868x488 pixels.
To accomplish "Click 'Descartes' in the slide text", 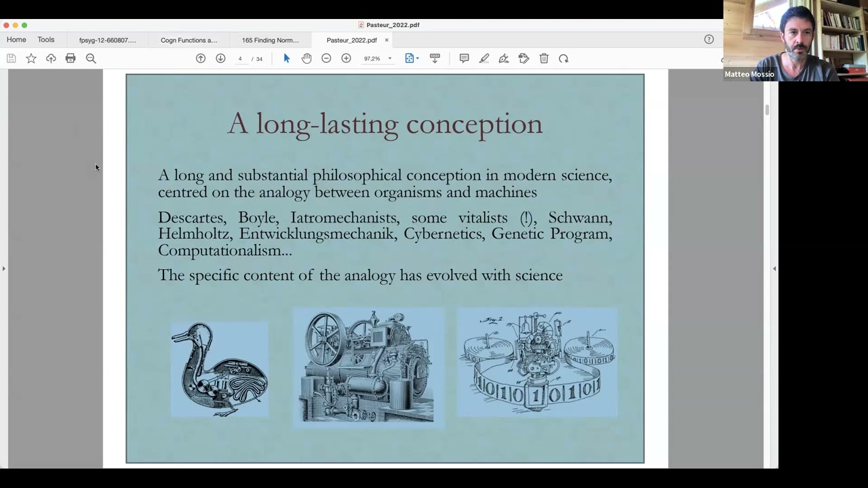I will (191, 218).
